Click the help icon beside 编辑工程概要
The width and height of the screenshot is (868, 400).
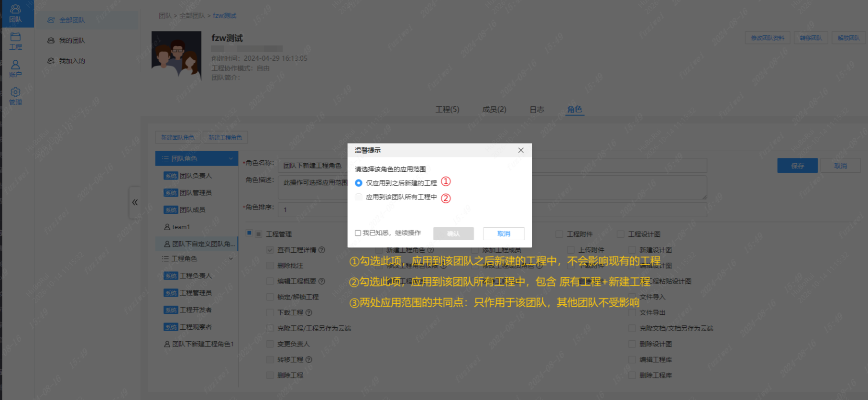[x=322, y=281]
